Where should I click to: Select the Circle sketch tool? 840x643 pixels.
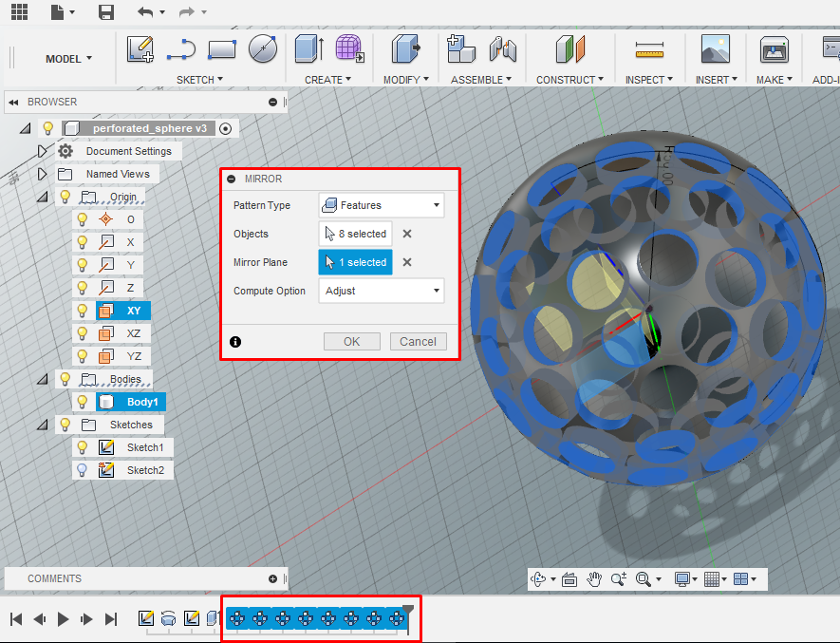(x=263, y=48)
